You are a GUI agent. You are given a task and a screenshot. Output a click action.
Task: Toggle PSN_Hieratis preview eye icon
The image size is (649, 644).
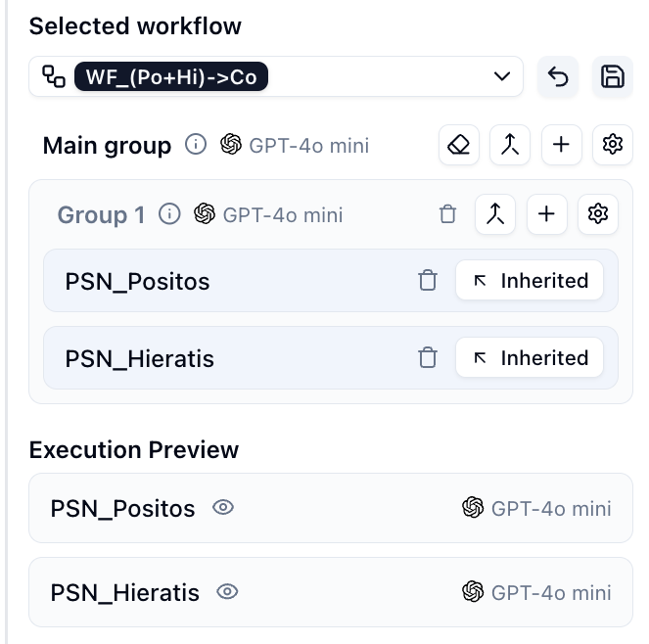pos(228,592)
